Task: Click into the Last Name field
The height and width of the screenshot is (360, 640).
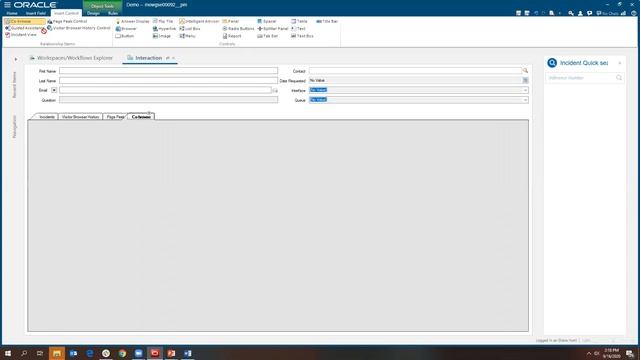Action: pos(168,80)
